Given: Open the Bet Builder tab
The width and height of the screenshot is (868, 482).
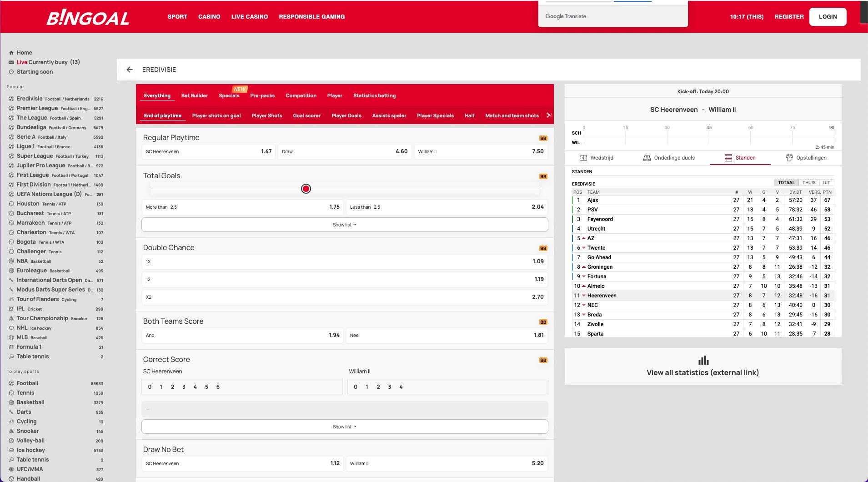Looking at the screenshot, I should 194,95.
